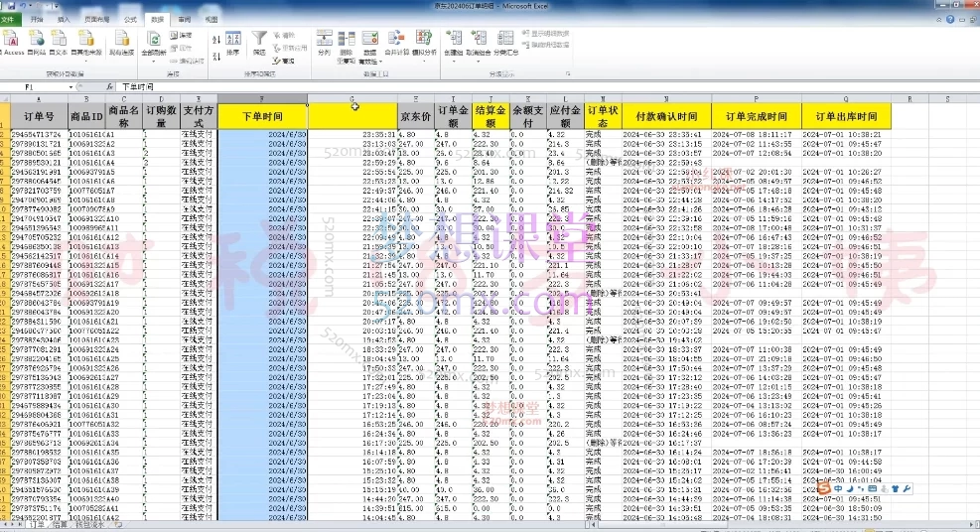Screen dimensions: 980x532
Task: Import data from Access
Action: pos(12,43)
